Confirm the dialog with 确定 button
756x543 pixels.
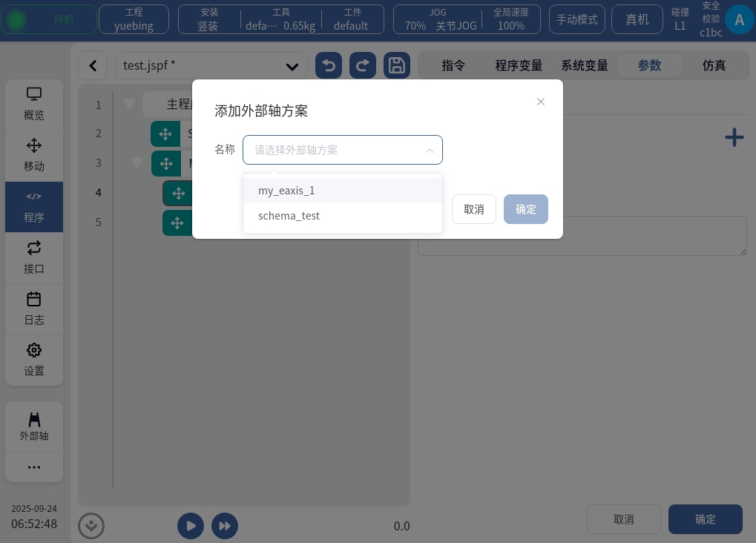[525, 209]
